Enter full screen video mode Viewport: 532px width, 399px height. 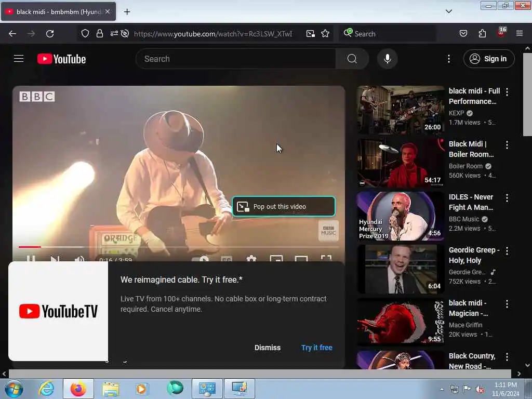pos(326,259)
